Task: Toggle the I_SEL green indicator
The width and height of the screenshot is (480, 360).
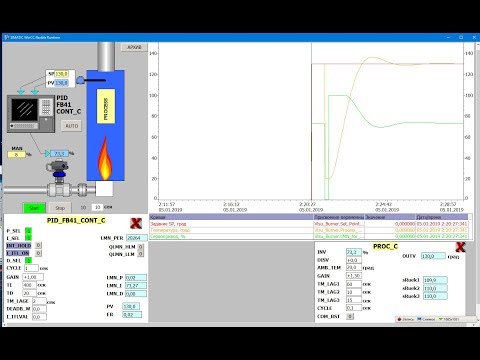Action: click(x=28, y=238)
